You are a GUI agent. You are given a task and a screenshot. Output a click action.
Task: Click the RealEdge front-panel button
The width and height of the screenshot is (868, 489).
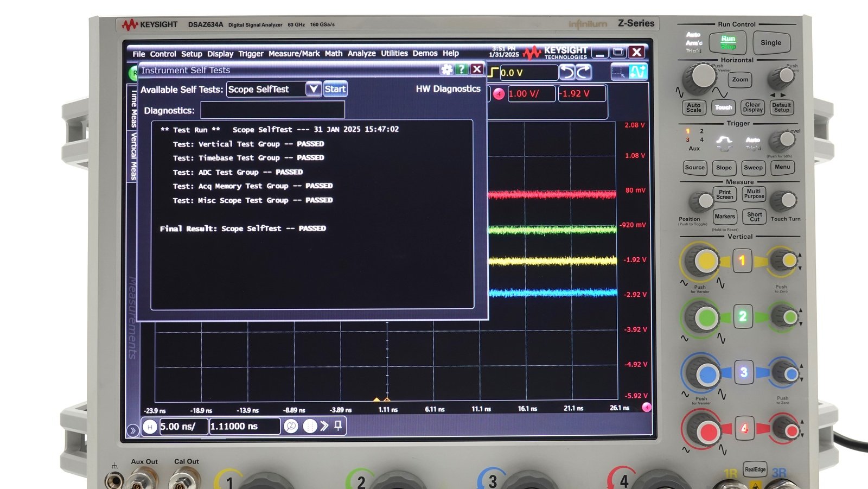point(755,470)
